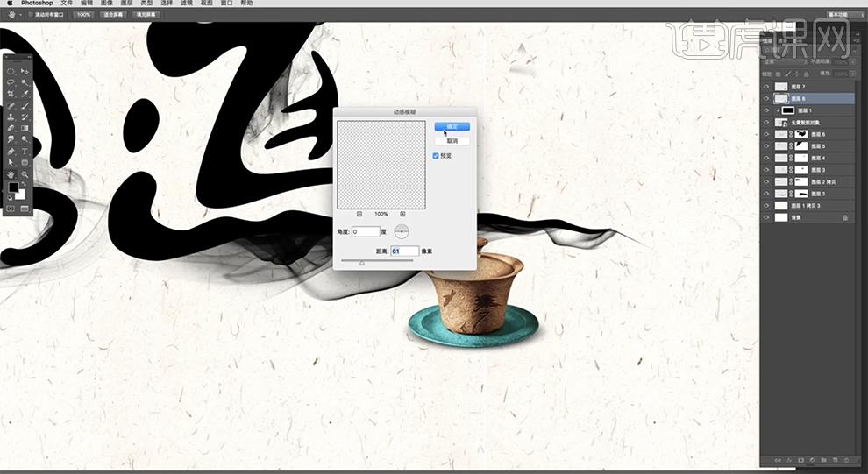868x474 pixels.
Task: Click the 100% zoom button in options bar
Action: tap(83, 14)
